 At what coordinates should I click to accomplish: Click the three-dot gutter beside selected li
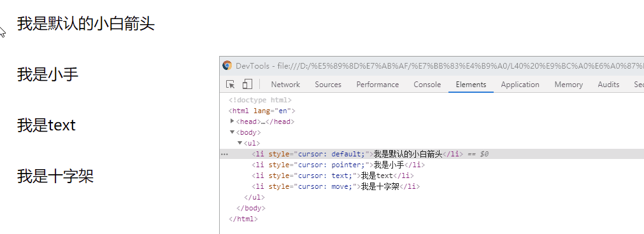click(x=224, y=155)
